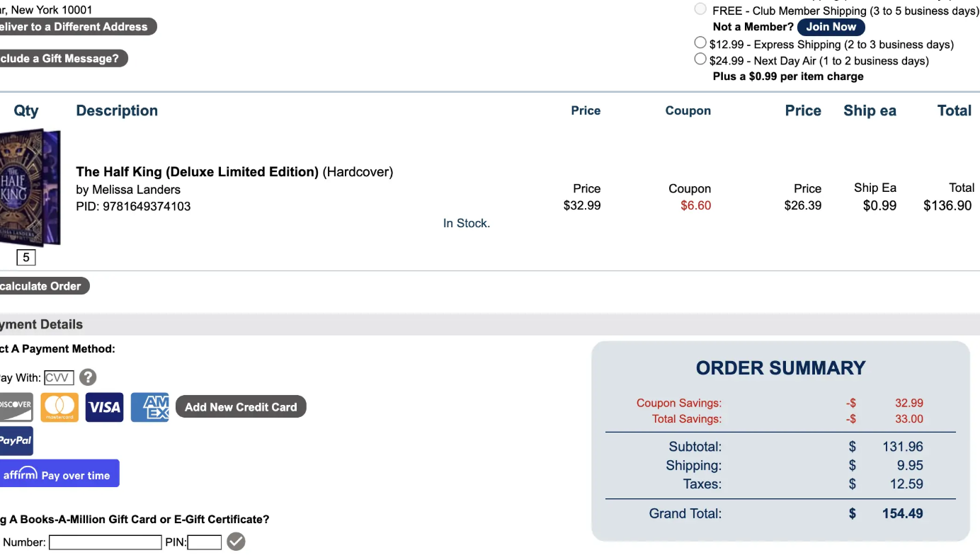Select FREE Club Member Shipping radio option
This screenshot has height=560, width=980.
pos(700,9)
